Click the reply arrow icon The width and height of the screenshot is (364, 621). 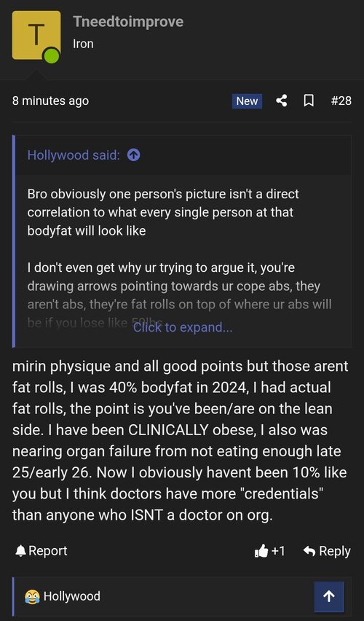309,551
